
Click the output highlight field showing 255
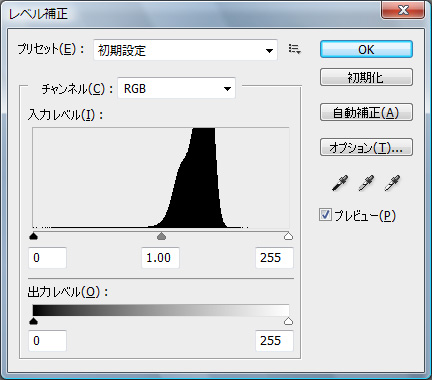(274, 341)
